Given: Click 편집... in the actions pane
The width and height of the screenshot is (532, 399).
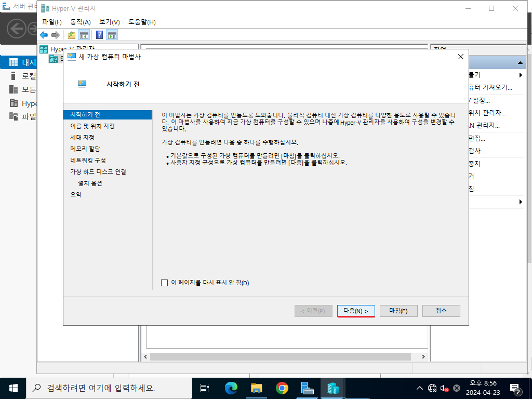Looking at the screenshot, I should [477, 138].
